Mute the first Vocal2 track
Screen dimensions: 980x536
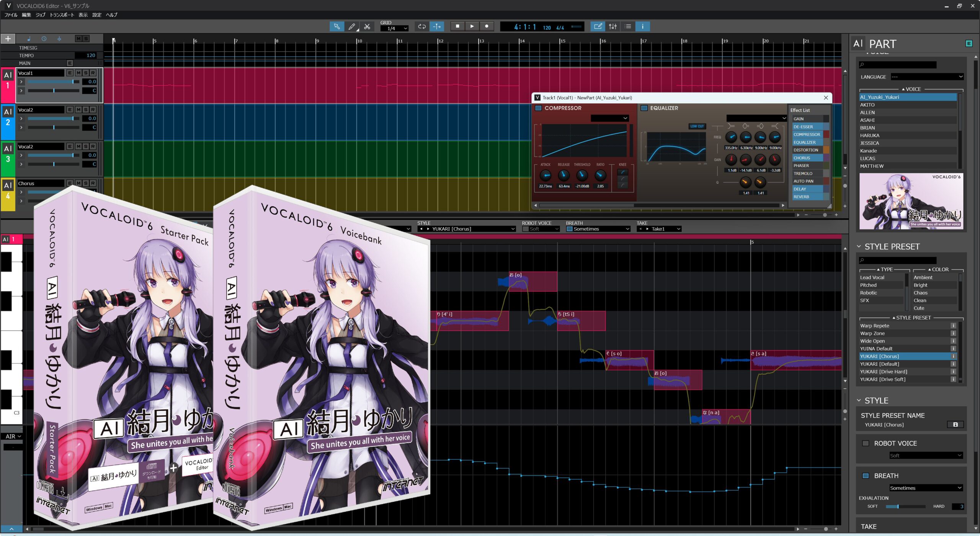point(78,110)
